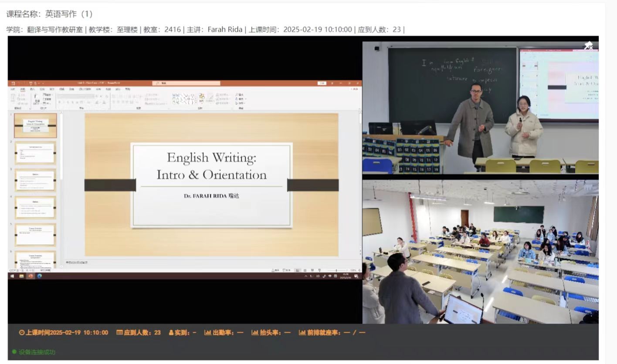Open the Edge browser from taskbar
The height and width of the screenshot is (364, 617).
40,276
